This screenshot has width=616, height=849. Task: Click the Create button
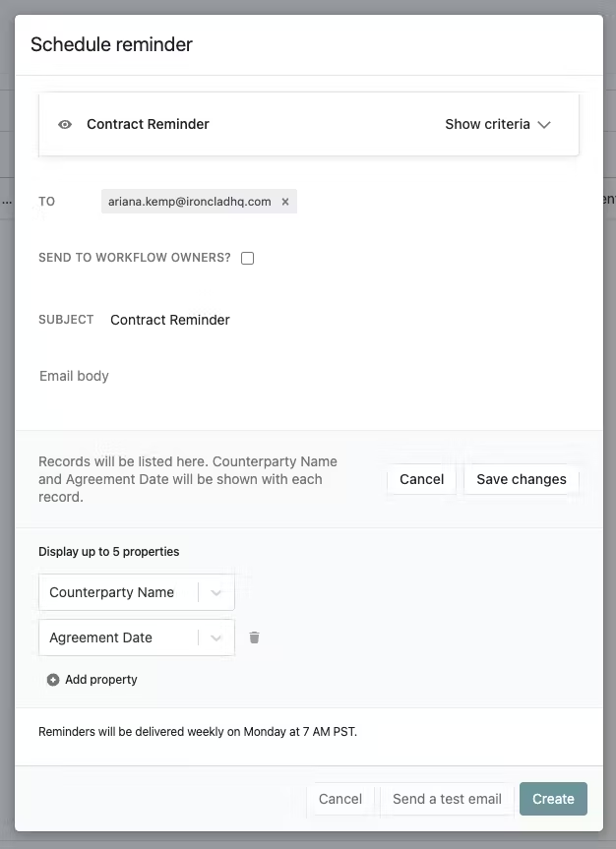pyautogui.click(x=553, y=799)
